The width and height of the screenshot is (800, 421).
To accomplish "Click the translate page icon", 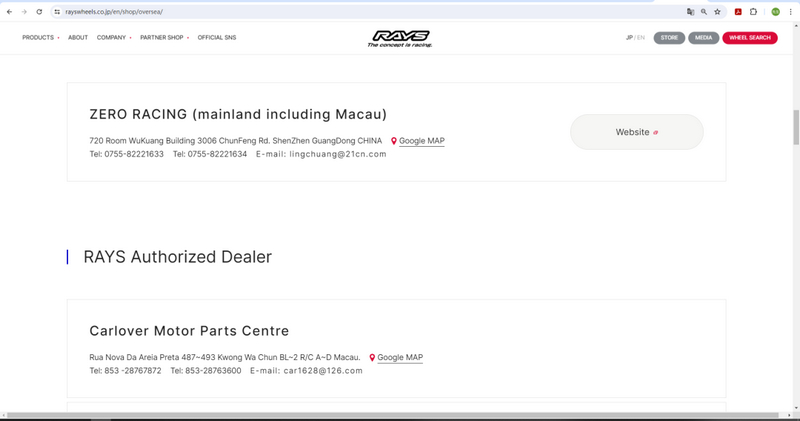I will point(690,12).
